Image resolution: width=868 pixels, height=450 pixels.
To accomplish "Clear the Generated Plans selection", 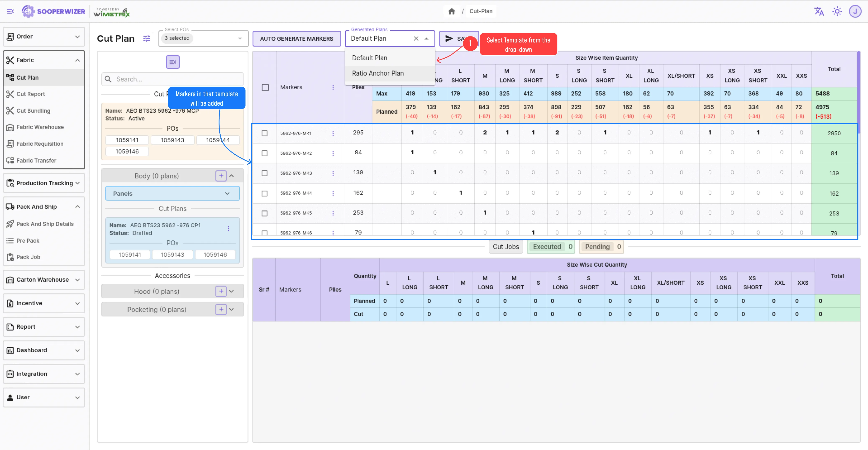I will (416, 38).
